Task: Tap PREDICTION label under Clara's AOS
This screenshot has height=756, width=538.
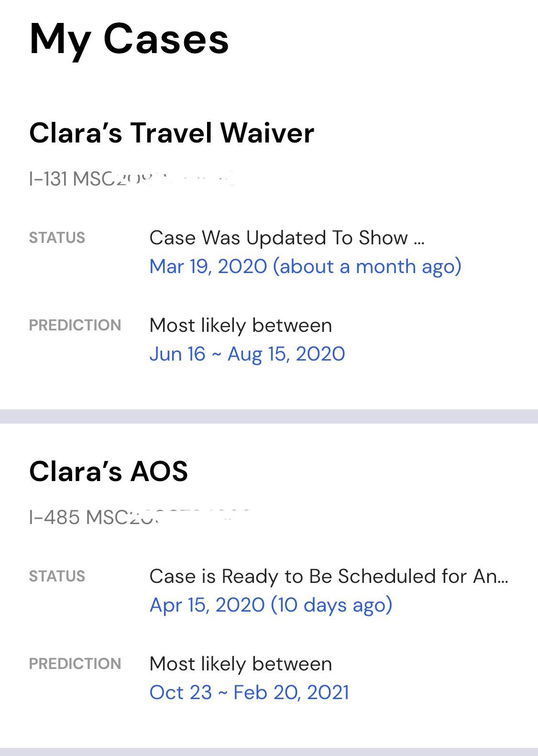Action: point(75,664)
